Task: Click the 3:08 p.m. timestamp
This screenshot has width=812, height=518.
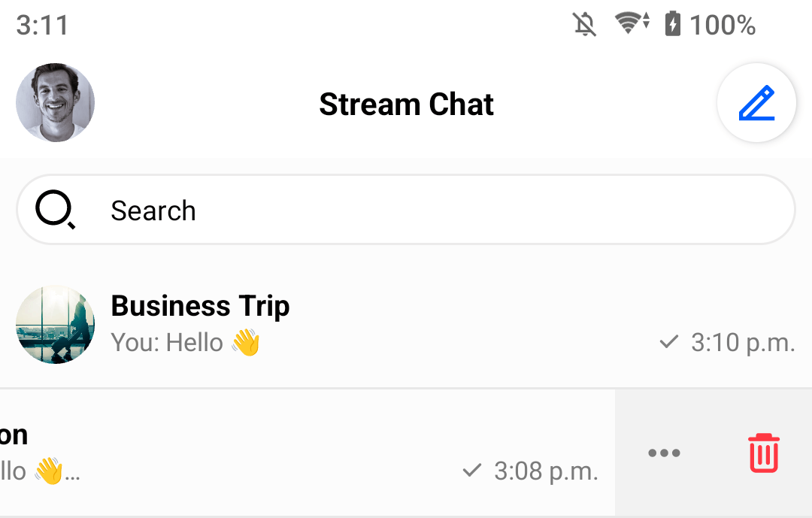Action: tap(546, 471)
